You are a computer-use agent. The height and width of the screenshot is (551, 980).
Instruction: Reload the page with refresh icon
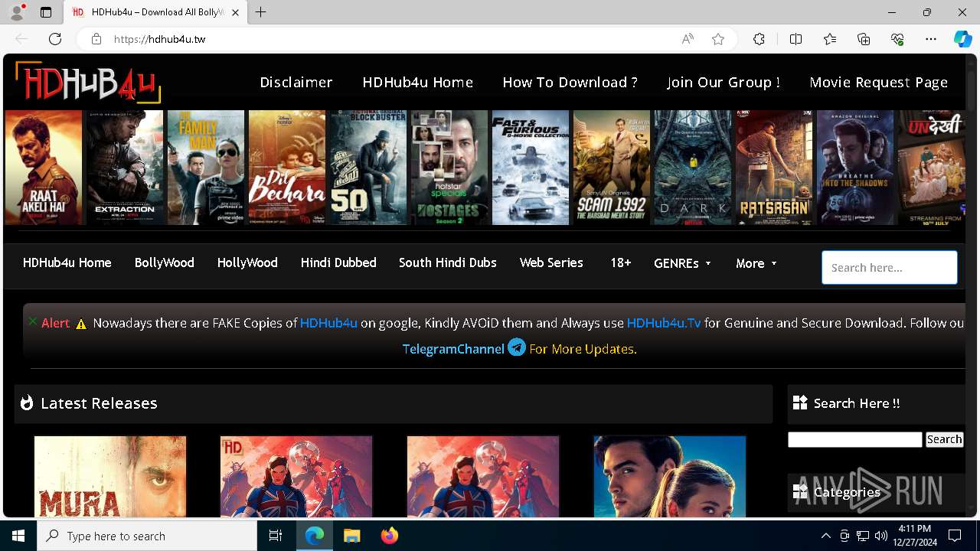pyautogui.click(x=55, y=39)
